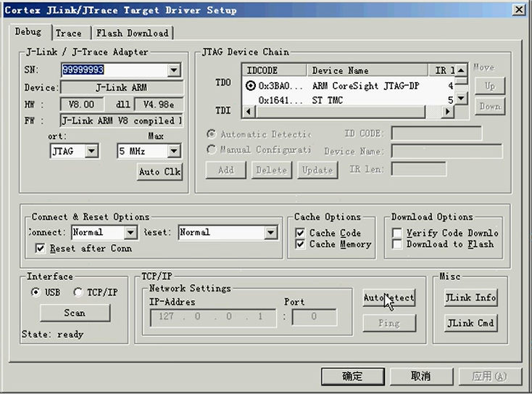Switch to the Trace tab
The height and width of the screenshot is (394, 532).
(x=70, y=33)
